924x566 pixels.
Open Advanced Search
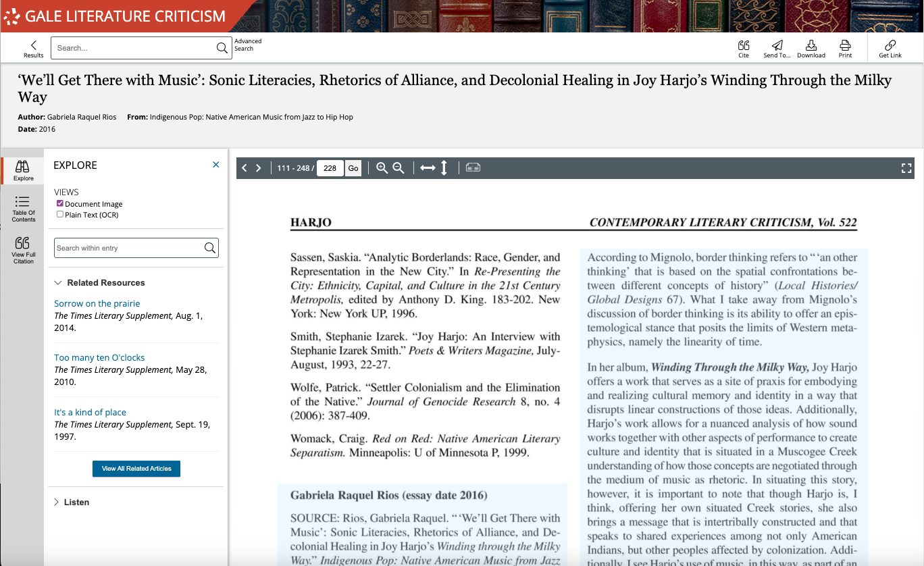(248, 45)
